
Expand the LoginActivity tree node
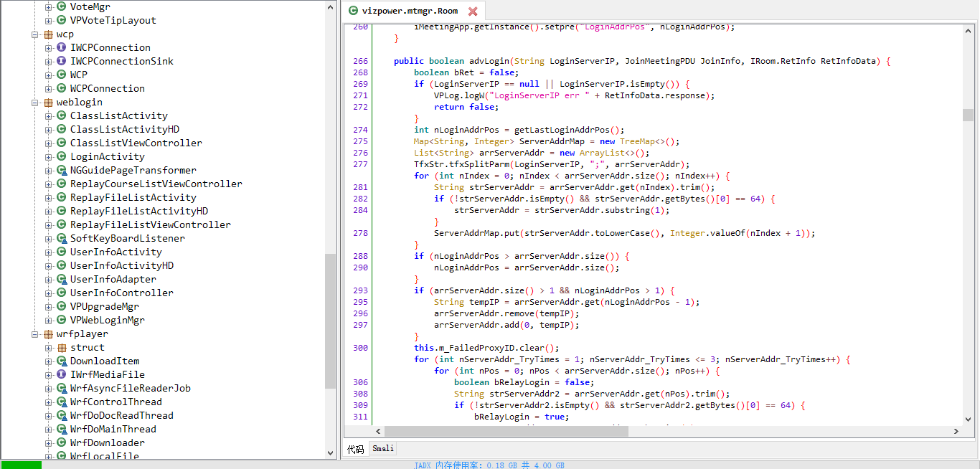[x=49, y=156]
